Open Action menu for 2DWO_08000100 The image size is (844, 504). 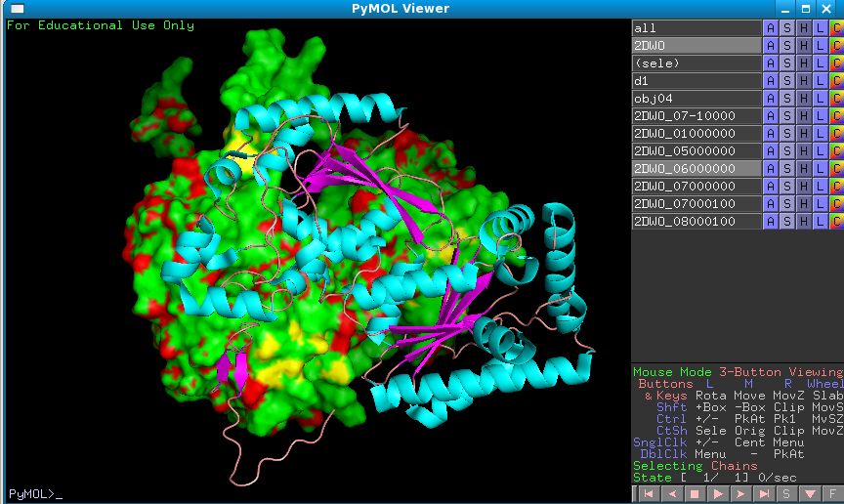pos(771,222)
